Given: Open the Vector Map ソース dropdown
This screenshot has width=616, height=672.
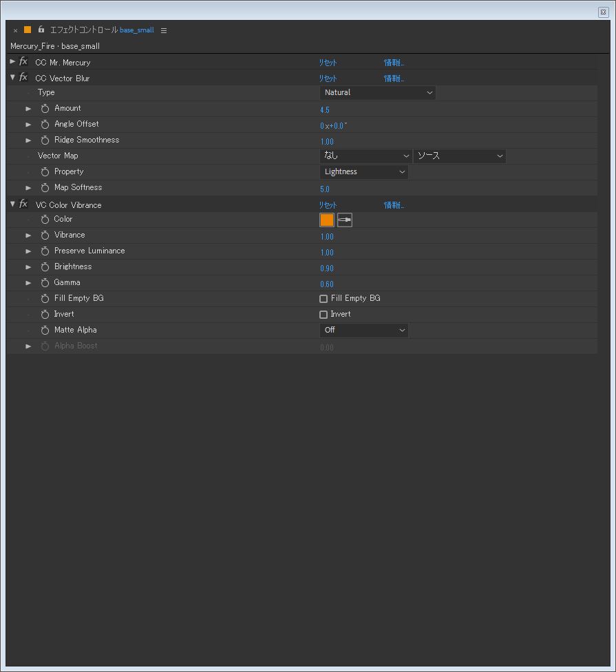Looking at the screenshot, I should (x=459, y=156).
